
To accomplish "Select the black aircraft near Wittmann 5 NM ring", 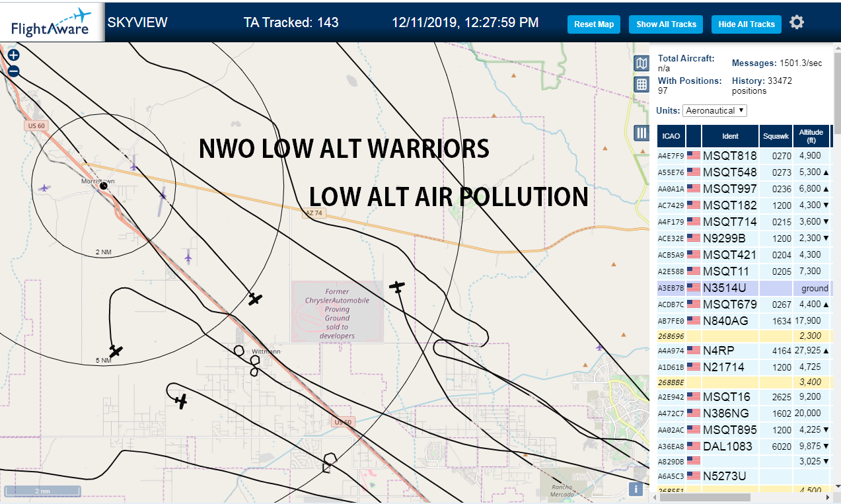I will pyautogui.click(x=116, y=351).
